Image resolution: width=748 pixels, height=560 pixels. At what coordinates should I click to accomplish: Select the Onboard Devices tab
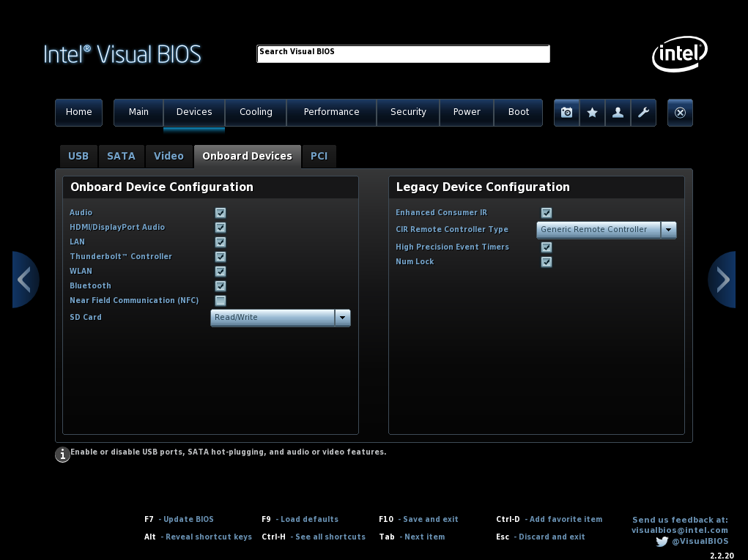pyautogui.click(x=247, y=157)
